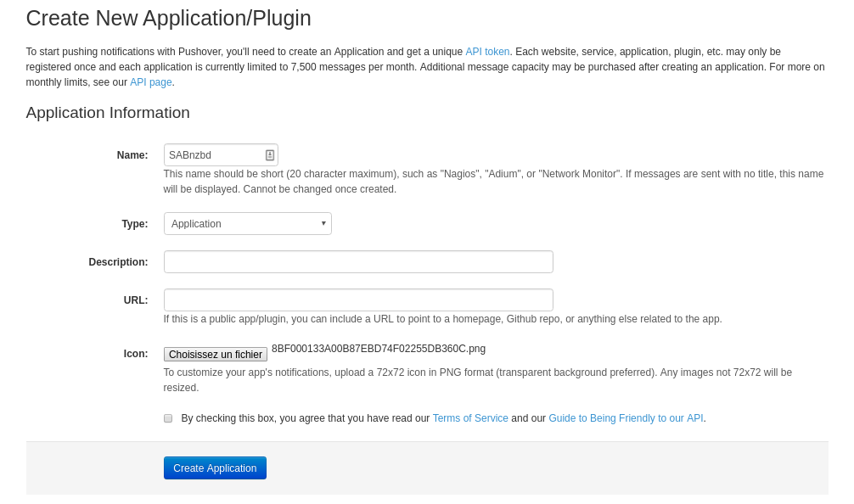The width and height of the screenshot is (854, 504).
Task: Click the Application Information heading
Action: pyautogui.click(x=108, y=113)
